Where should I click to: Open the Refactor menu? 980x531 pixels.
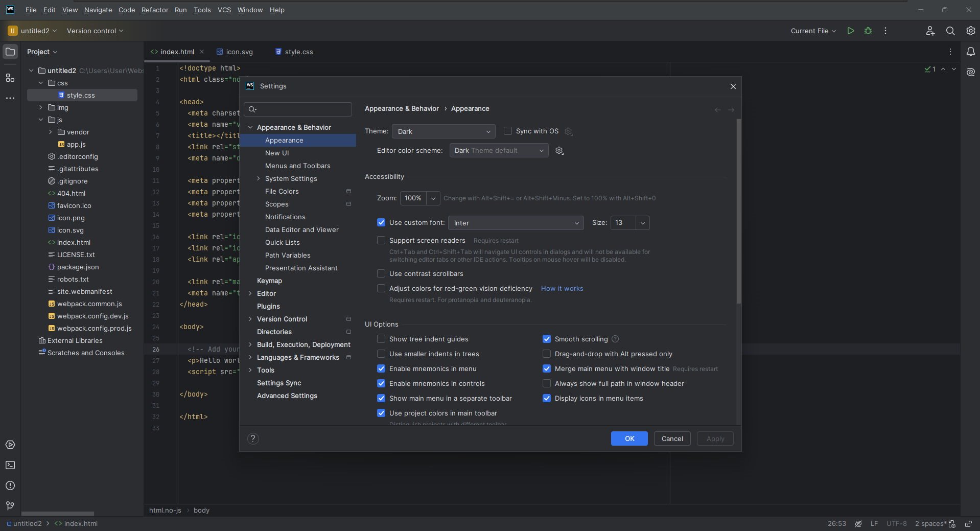(155, 10)
